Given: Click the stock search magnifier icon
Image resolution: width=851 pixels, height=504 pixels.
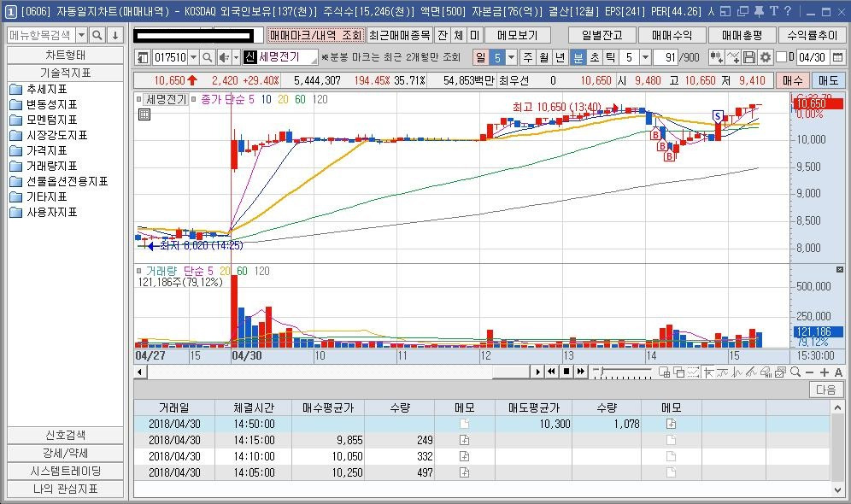Looking at the screenshot, I should pyautogui.click(x=208, y=57).
